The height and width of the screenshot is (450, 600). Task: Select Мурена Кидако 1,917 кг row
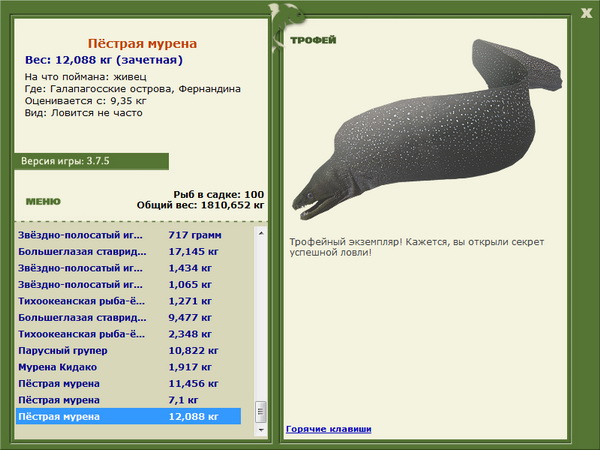point(129,367)
